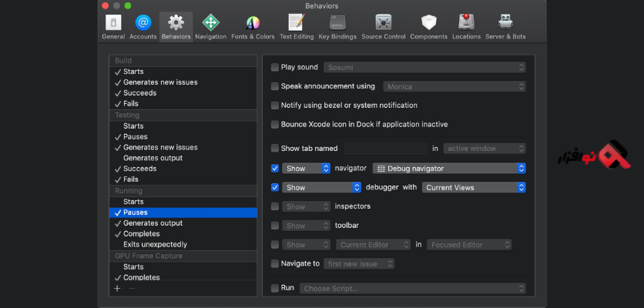Open Source Control preferences
The width and height of the screenshot is (644, 308).
tap(383, 27)
